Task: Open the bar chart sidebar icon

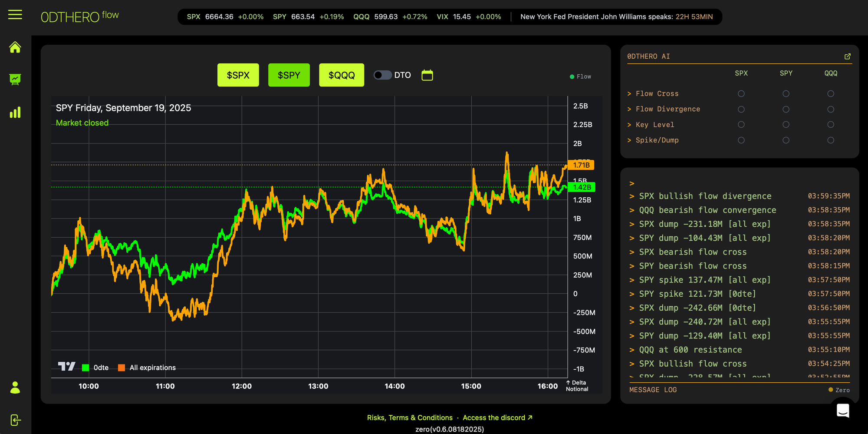Action: point(15,113)
